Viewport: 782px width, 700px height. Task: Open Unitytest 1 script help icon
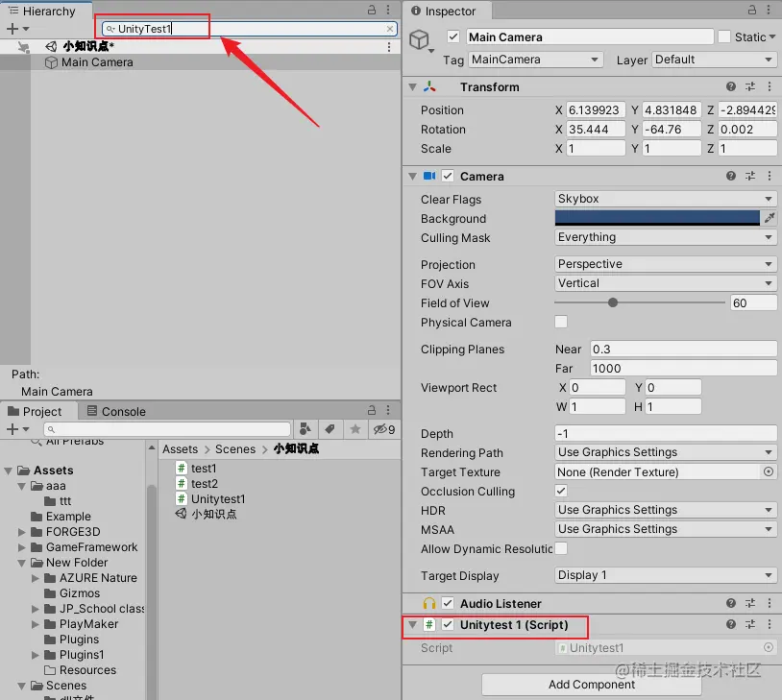coord(731,624)
